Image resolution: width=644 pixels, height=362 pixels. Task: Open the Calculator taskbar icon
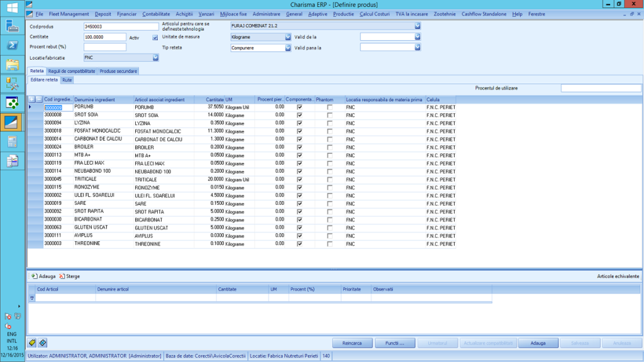point(12,141)
